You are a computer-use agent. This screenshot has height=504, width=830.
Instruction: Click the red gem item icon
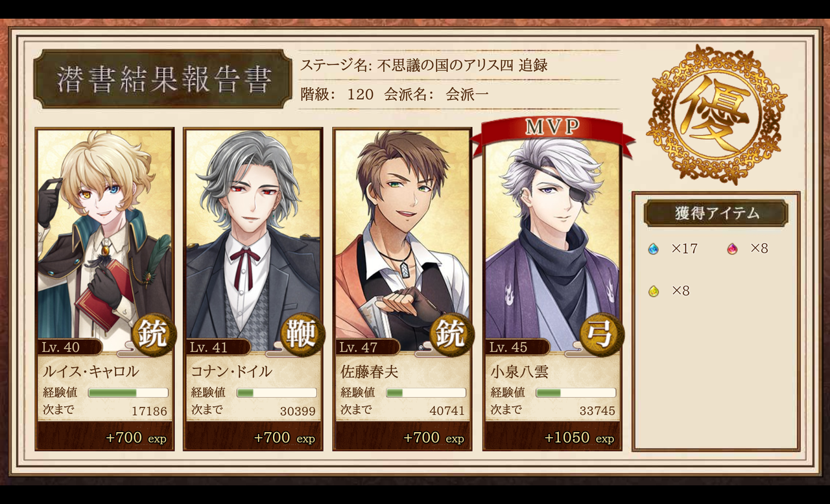(x=732, y=249)
